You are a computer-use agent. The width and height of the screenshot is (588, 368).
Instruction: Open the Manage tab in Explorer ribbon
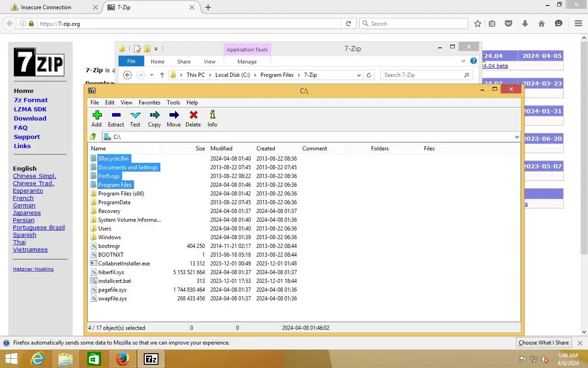(247, 62)
